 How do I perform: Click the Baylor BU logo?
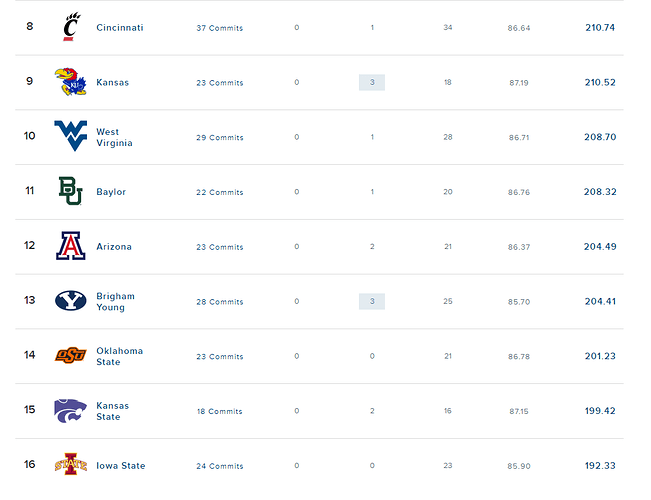point(71,191)
